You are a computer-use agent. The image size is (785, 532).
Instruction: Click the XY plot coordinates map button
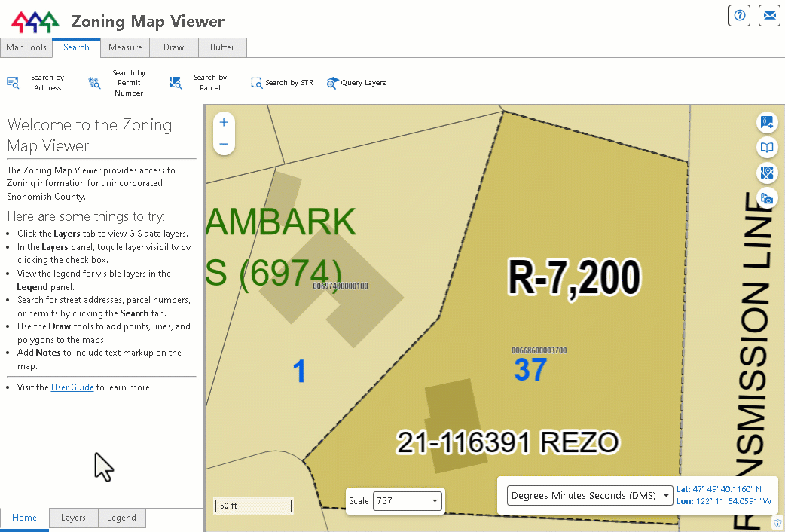tap(766, 122)
